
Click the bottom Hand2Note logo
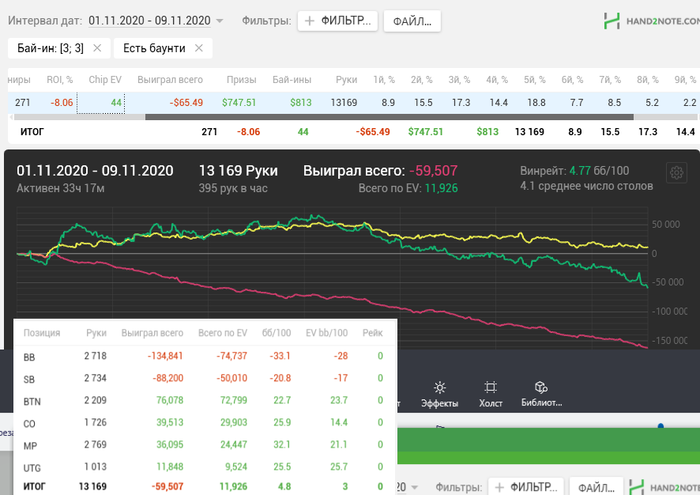pos(664,487)
